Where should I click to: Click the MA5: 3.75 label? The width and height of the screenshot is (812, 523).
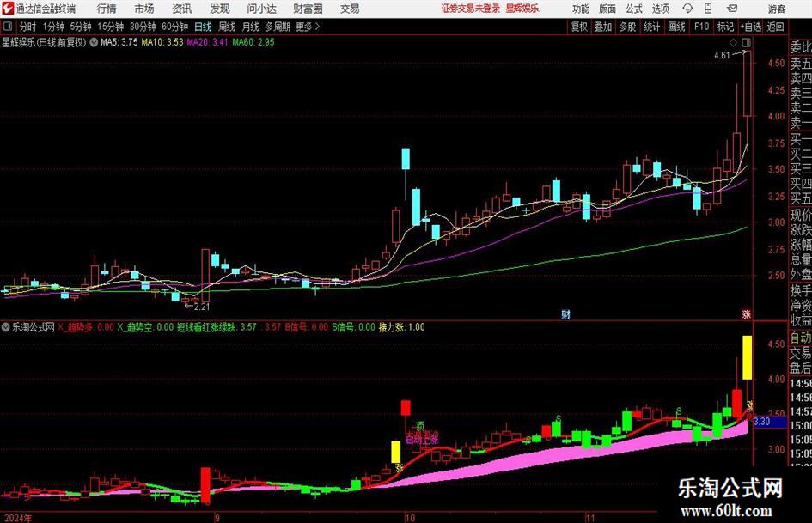[x=119, y=42]
